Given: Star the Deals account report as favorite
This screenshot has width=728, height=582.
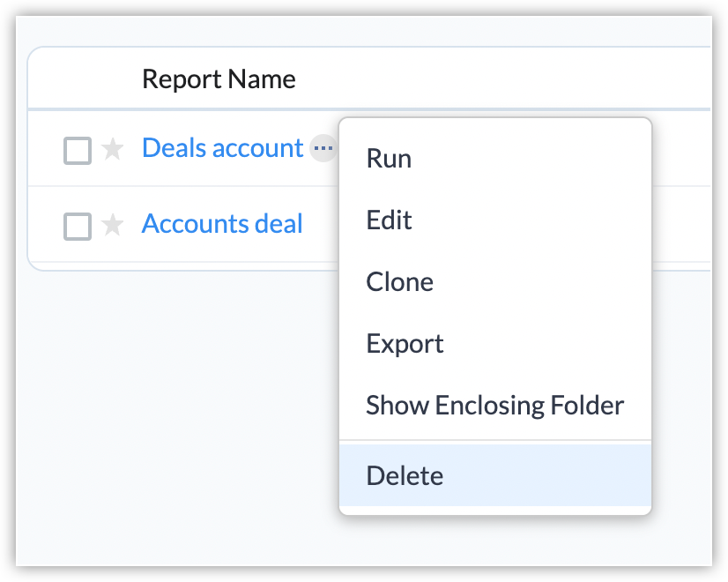Looking at the screenshot, I should coord(112,150).
